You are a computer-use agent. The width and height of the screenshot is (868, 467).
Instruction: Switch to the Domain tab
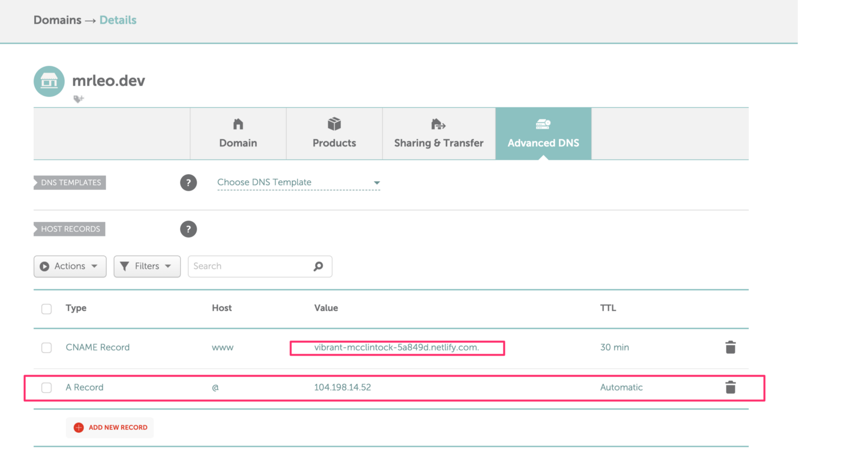click(x=238, y=133)
